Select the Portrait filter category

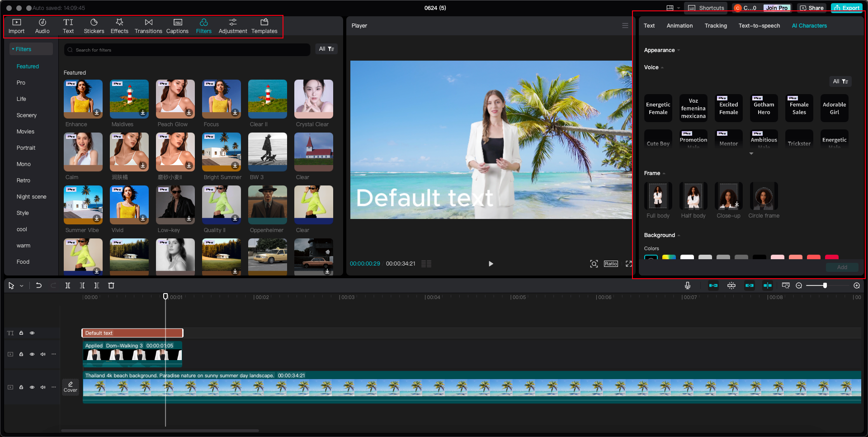26,148
